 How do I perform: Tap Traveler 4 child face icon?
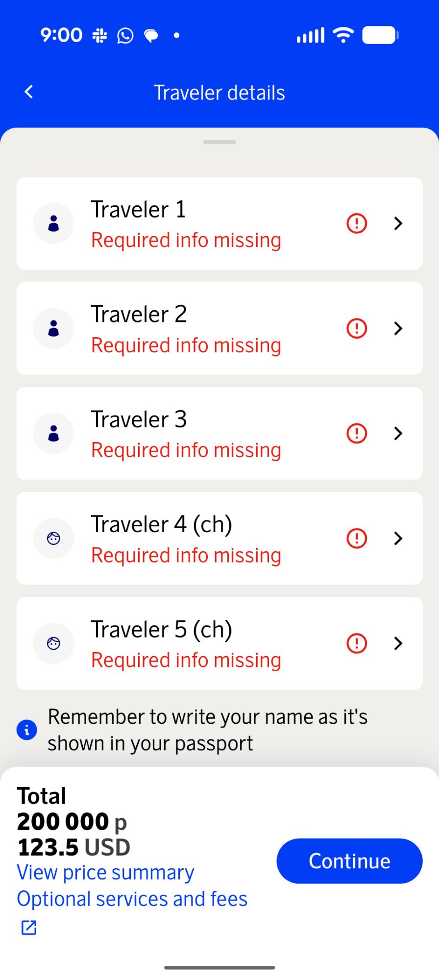53,539
